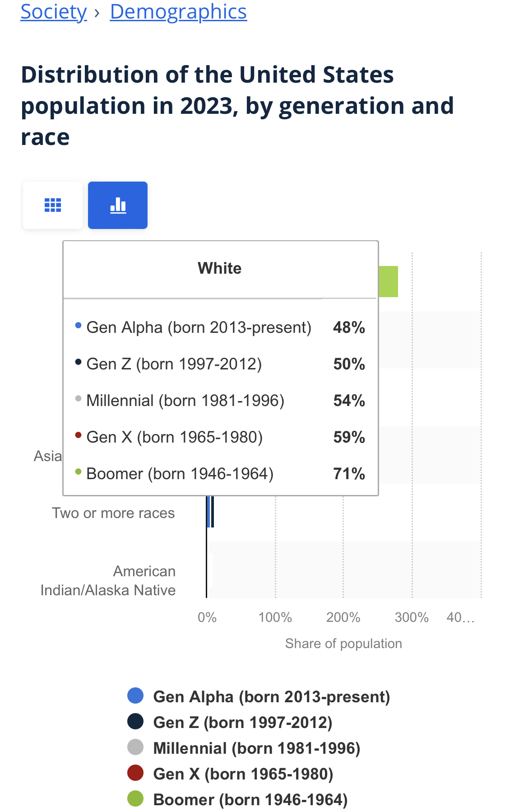Click the Two or more races bar

pyautogui.click(x=210, y=512)
